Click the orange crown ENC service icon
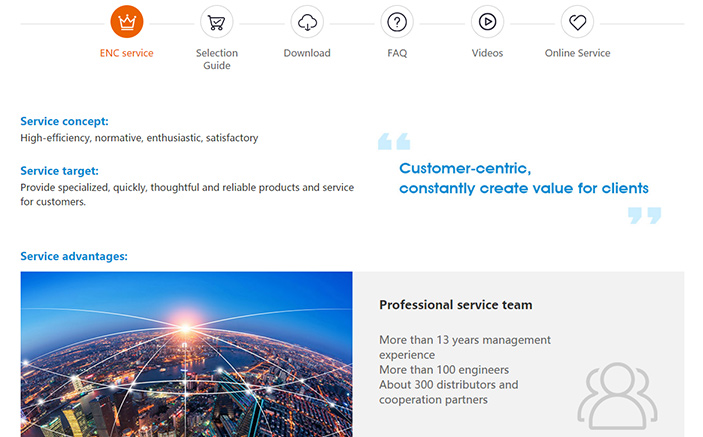Screen dimensions: 703x437 coord(127,22)
